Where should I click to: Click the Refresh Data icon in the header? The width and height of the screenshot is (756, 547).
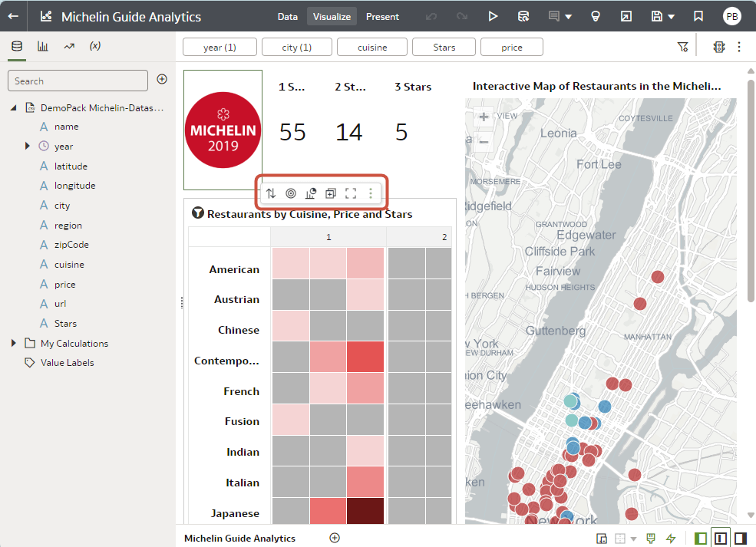click(x=523, y=16)
